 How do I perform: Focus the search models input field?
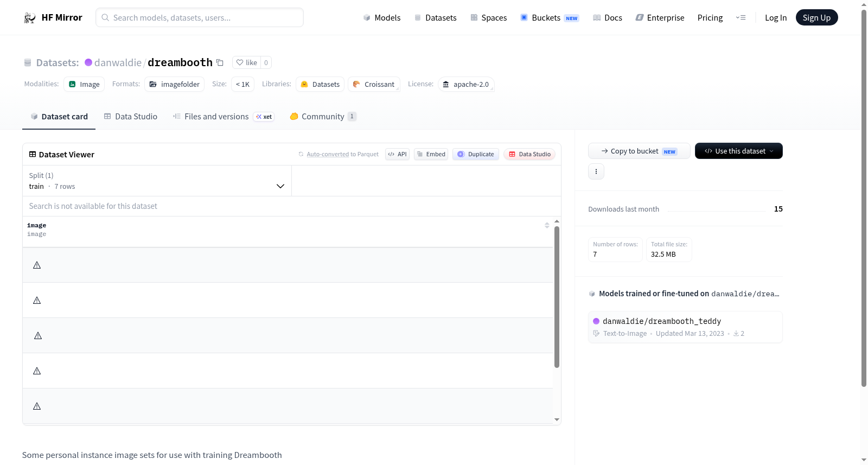200,17
